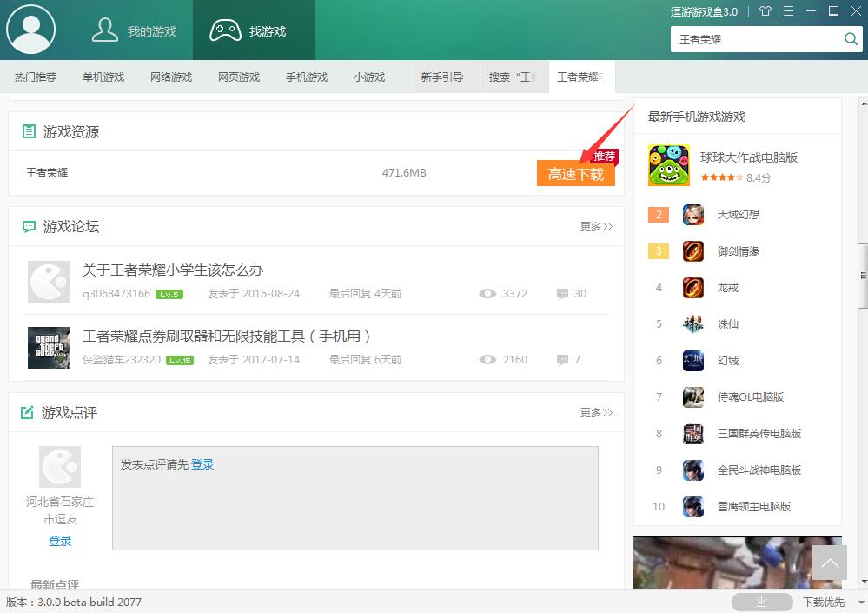Switch to the 搜索 "王 results tab
Viewport: 868px width, 613px height.
[x=513, y=77]
